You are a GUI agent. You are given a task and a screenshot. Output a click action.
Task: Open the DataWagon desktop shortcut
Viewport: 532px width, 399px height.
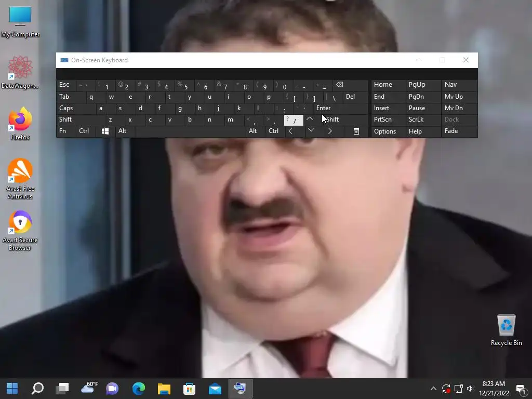click(x=20, y=73)
